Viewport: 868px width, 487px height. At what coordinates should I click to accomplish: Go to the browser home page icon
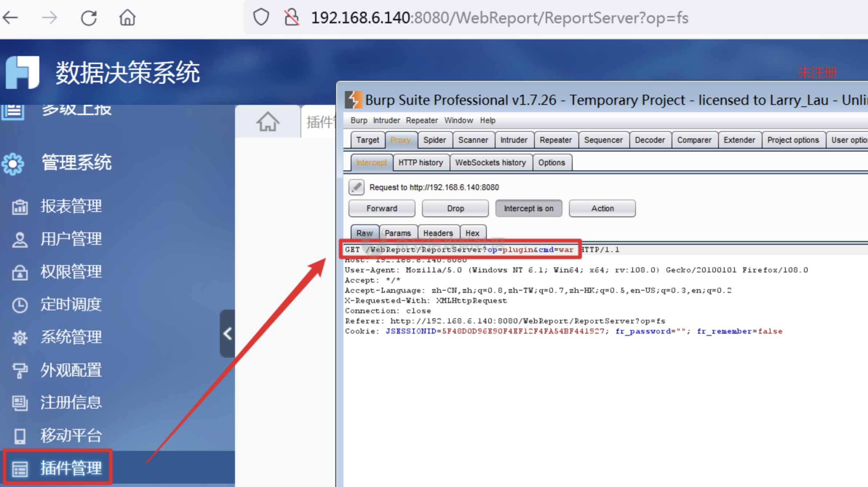(x=127, y=17)
